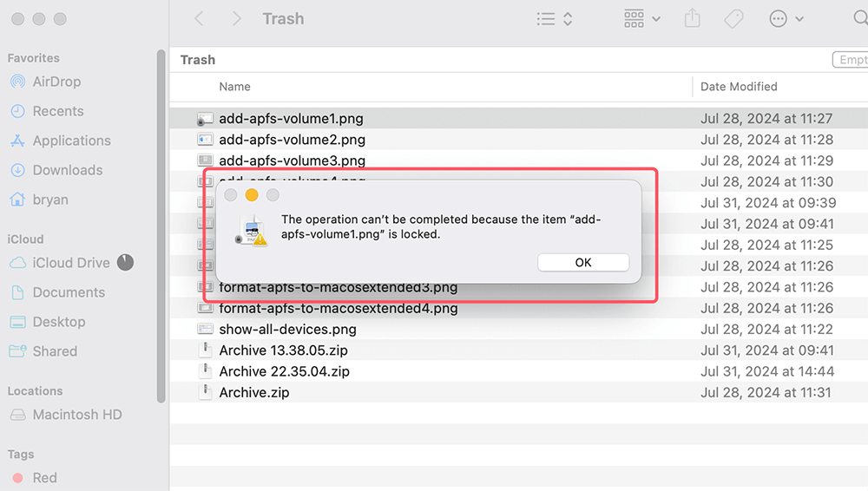Click OK in the locked item dialog
This screenshot has width=868, height=491.
point(583,262)
